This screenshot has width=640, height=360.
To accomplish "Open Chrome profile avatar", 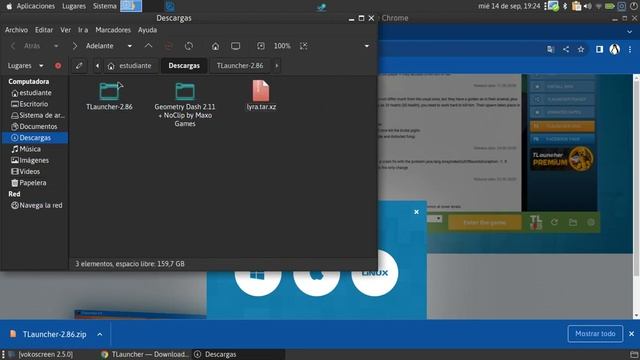I will pos(615,49).
